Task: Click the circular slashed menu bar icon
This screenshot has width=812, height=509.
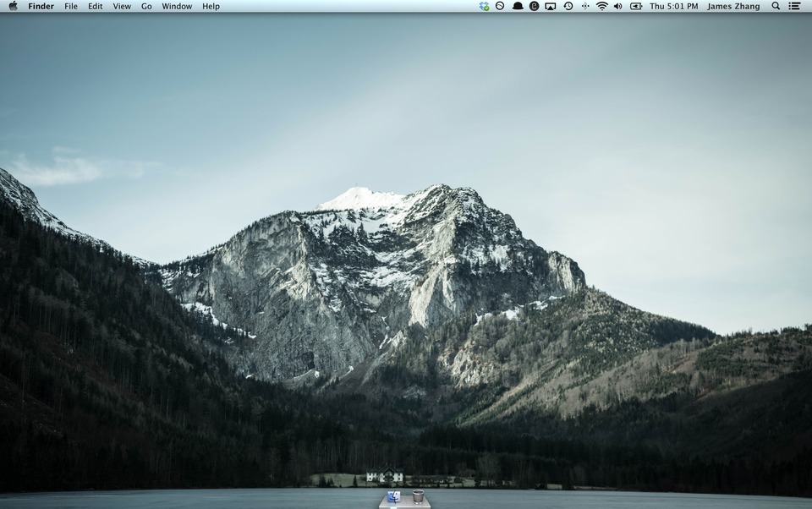Action: click(500, 6)
